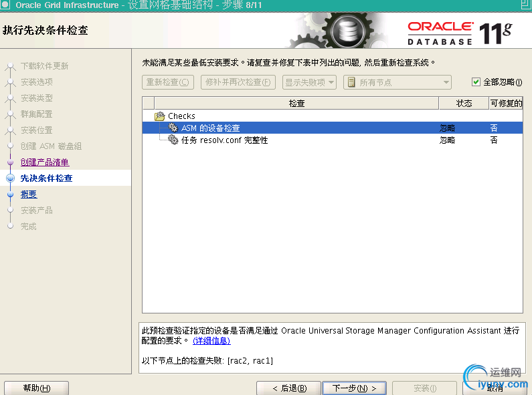Click 忽略 status of resolv.conf row
The width and height of the screenshot is (532, 395).
coord(447,140)
